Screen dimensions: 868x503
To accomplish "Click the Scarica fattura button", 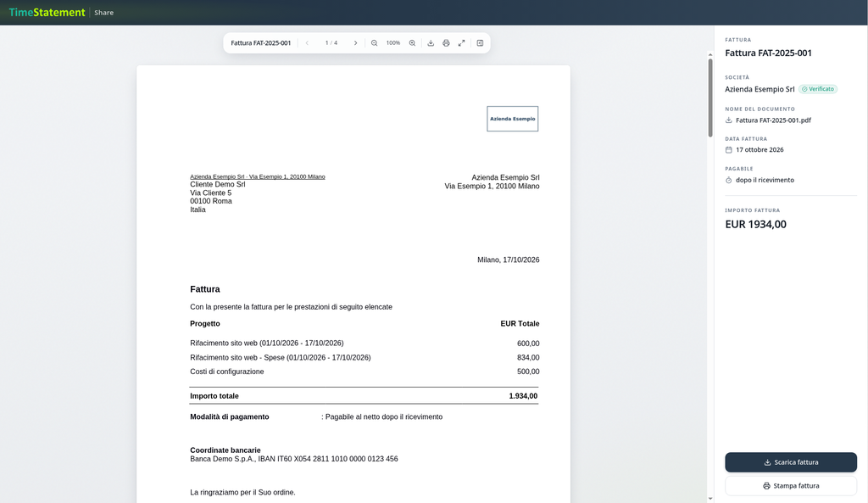I will click(x=791, y=462).
